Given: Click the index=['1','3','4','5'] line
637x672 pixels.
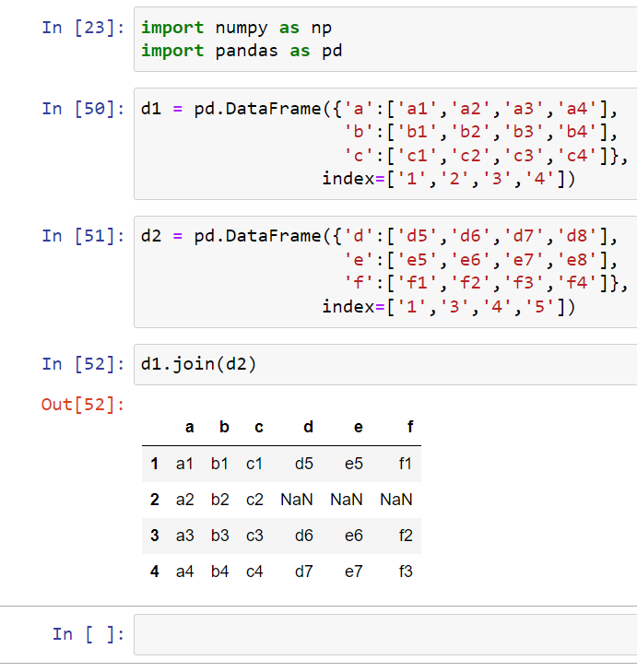Looking at the screenshot, I should point(449,307).
